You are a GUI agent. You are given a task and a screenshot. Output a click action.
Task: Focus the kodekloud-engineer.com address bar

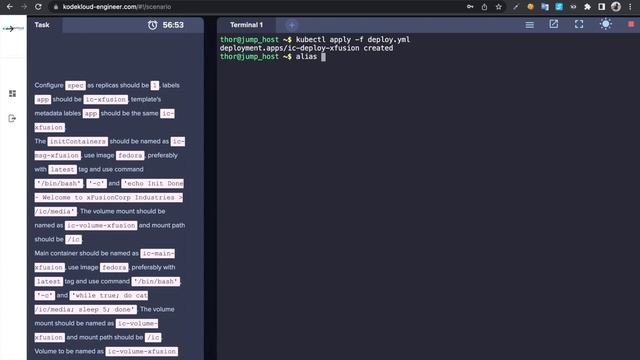pyautogui.click(x=117, y=7)
